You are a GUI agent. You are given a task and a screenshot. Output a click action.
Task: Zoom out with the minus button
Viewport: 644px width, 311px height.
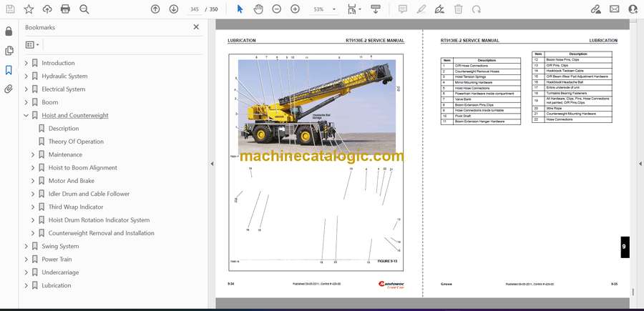276,9
